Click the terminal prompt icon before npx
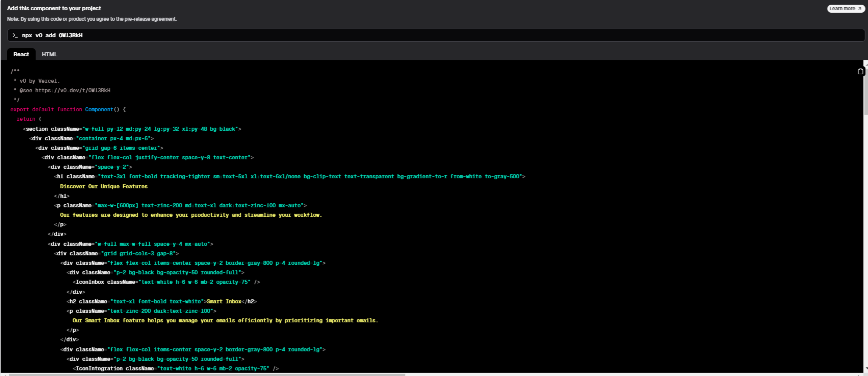 coord(15,36)
